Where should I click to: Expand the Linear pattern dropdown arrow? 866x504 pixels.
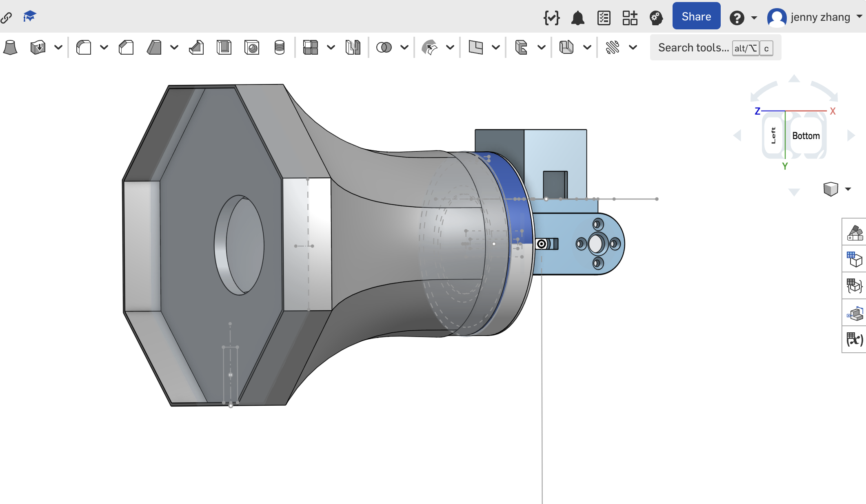point(331,47)
